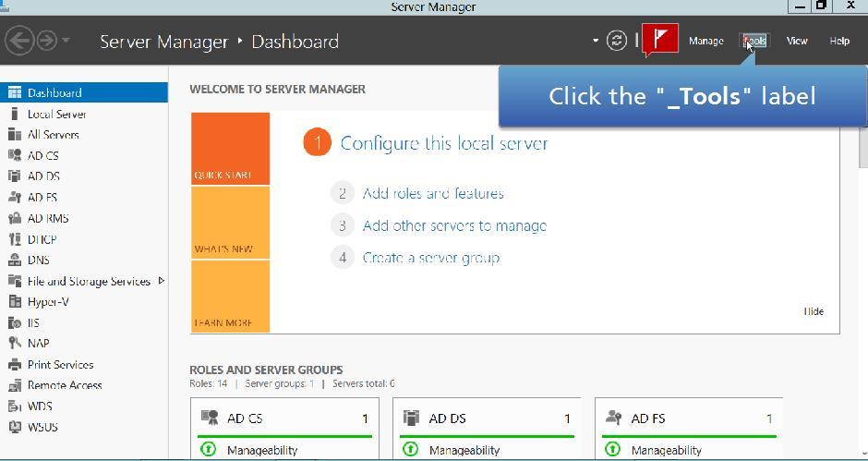Click the AD CS tile role icon

tap(210, 418)
